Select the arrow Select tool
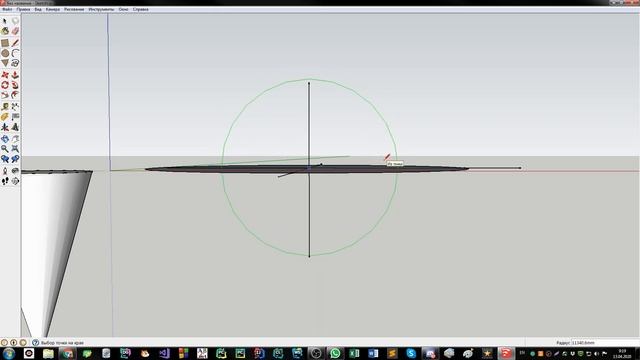 pyautogui.click(x=5, y=20)
